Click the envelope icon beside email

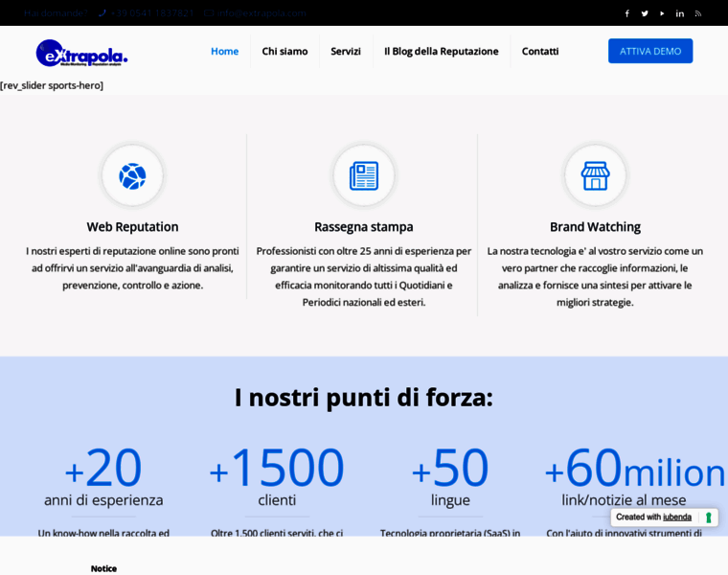click(209, 13)
